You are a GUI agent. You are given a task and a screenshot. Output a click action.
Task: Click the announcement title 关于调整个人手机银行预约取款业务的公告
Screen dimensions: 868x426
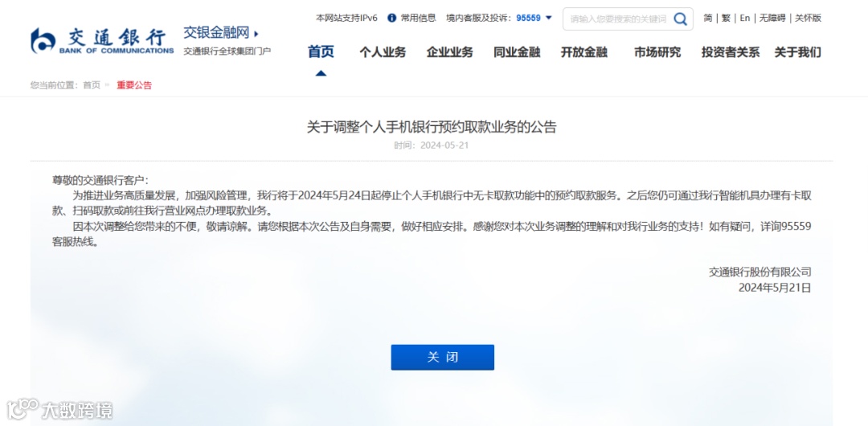click(432, 127)
